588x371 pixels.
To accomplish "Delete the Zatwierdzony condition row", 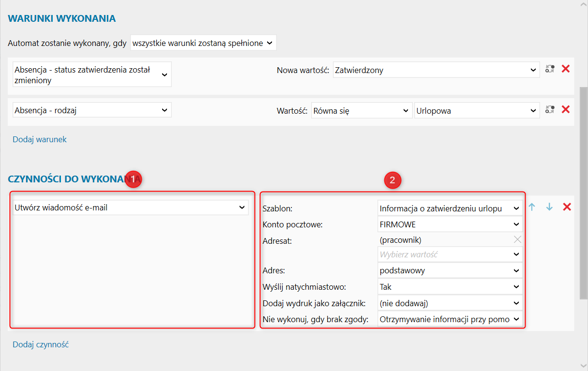I will pos(565,69).
